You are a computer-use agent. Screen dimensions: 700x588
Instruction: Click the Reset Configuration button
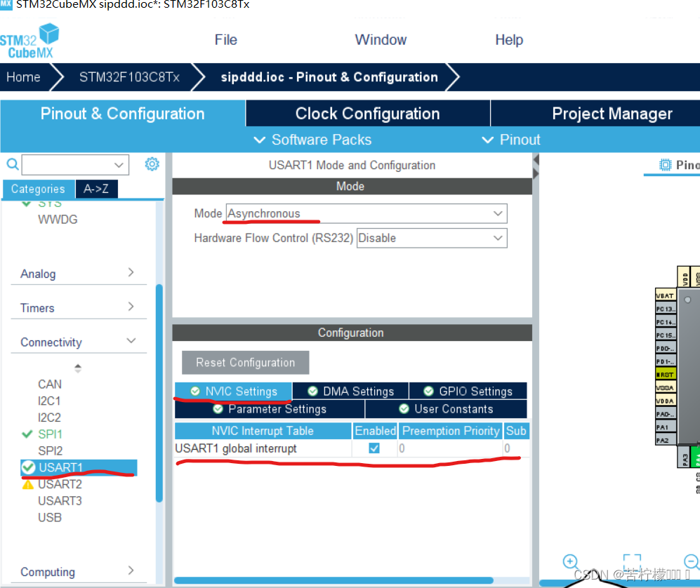pos(245,362)
